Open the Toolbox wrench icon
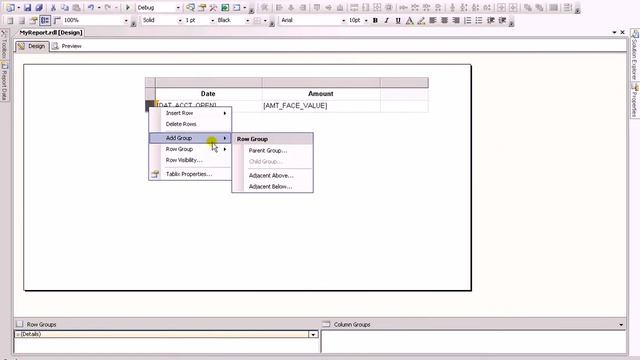 click(x=213, y=7)
